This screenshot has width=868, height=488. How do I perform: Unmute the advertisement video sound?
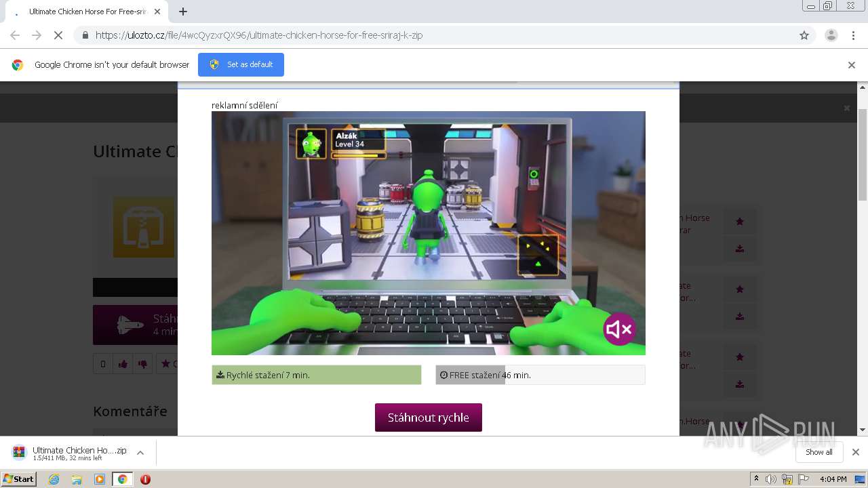[620, 329]
